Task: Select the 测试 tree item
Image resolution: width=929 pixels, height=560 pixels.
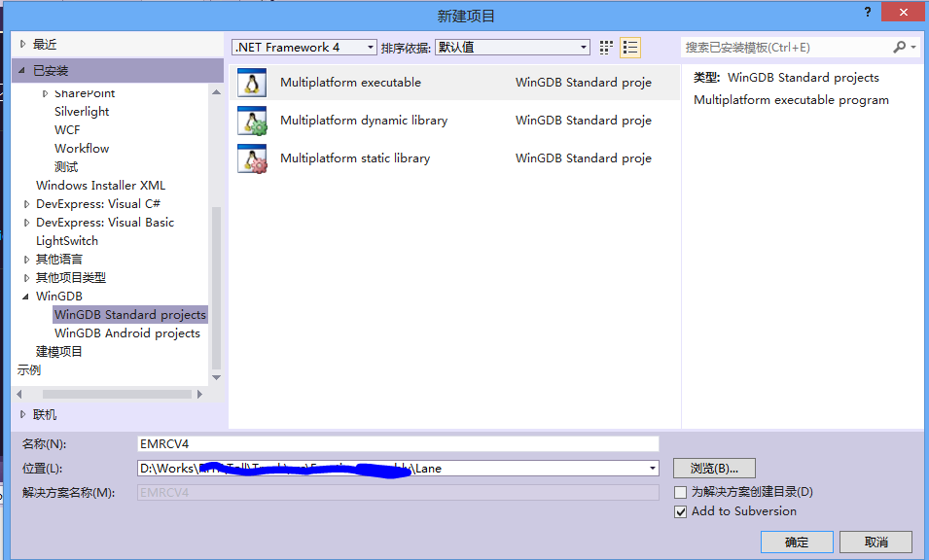Action: point(66,167)
